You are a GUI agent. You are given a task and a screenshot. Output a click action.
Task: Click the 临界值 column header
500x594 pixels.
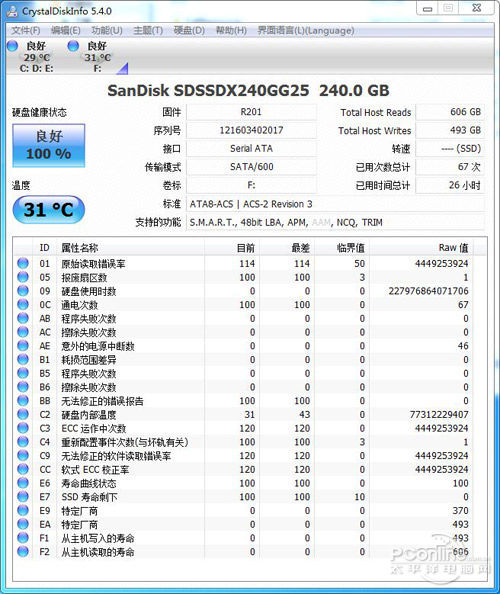pos(342,248)
